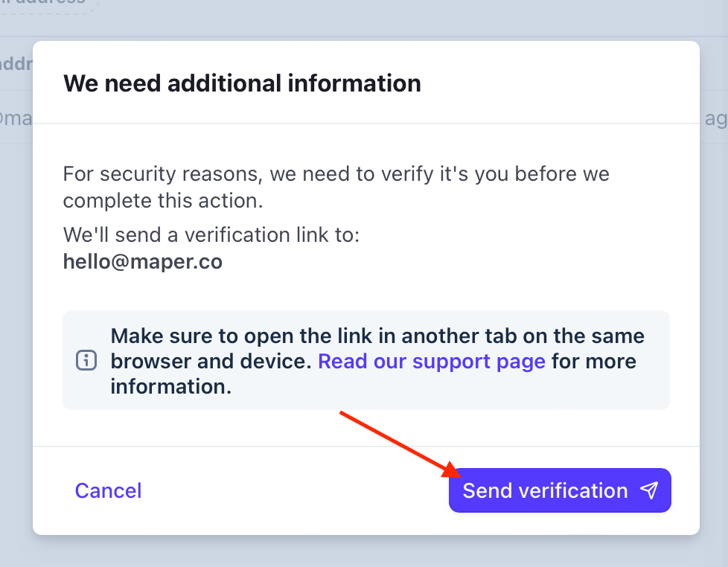Click the "Make sure to open the link" notice text
The image size is (728, 567).
tap(377, 336)
